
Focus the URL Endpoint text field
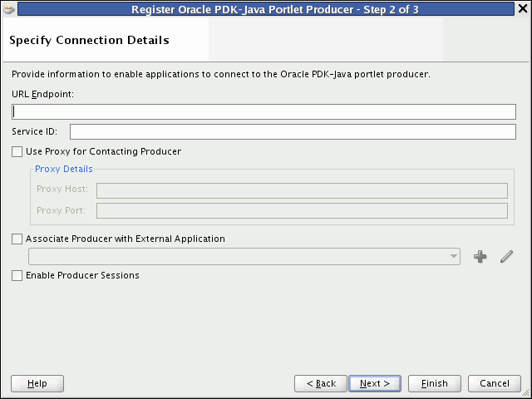tap(264, 112)
